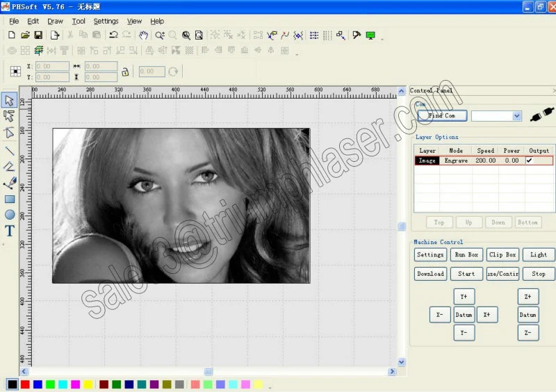Pick the red color swatch
556x392 pixels.
click(25, 384)
